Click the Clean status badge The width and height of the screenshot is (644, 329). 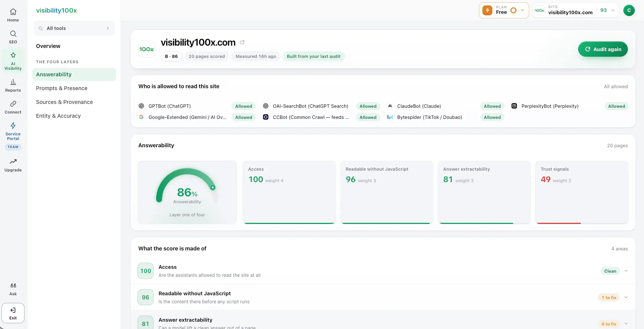[x=610, y=271]
